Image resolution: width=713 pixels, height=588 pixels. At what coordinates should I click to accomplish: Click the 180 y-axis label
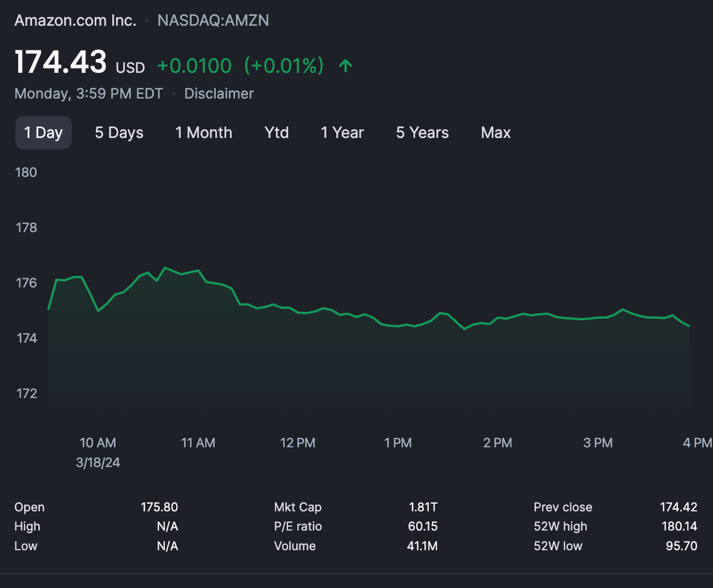pos(26,172)
